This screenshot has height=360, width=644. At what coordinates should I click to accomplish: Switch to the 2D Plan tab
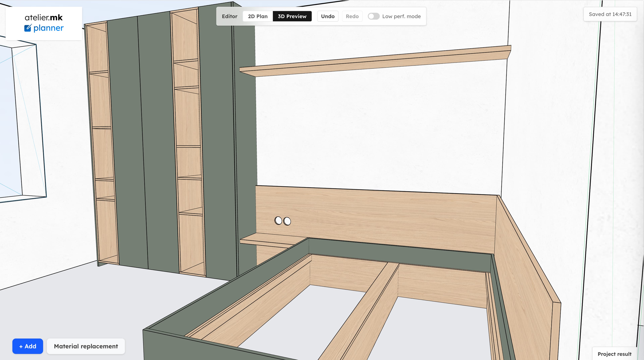tap(257, 16)
